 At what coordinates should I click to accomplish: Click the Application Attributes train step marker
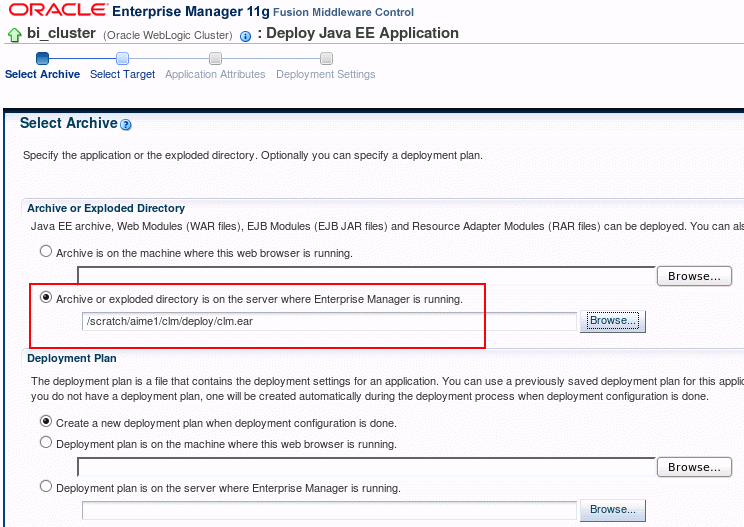click(215, 58)
